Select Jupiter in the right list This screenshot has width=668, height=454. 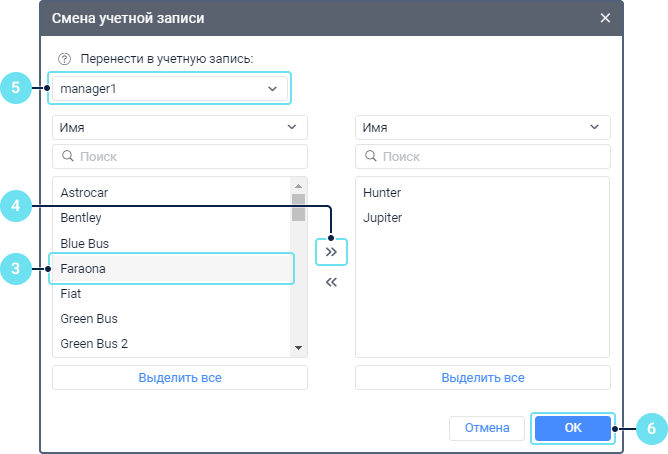[382, 217]
